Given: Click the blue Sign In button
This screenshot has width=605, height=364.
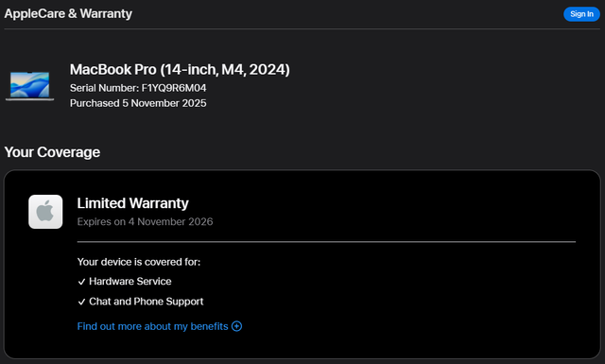Looking at the screenshot, I should tap(581, 14).
